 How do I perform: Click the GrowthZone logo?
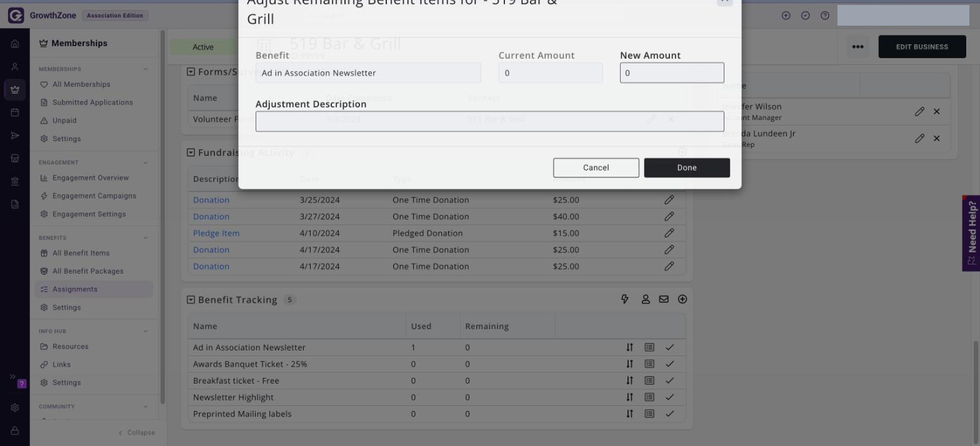pyautogui.click(x=41, y=16)
